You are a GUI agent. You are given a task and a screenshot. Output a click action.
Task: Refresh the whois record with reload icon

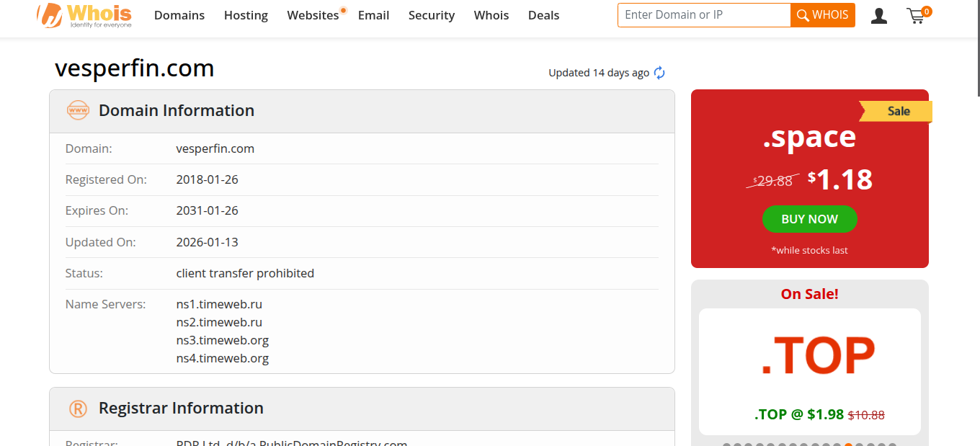(x=659, y=73)
